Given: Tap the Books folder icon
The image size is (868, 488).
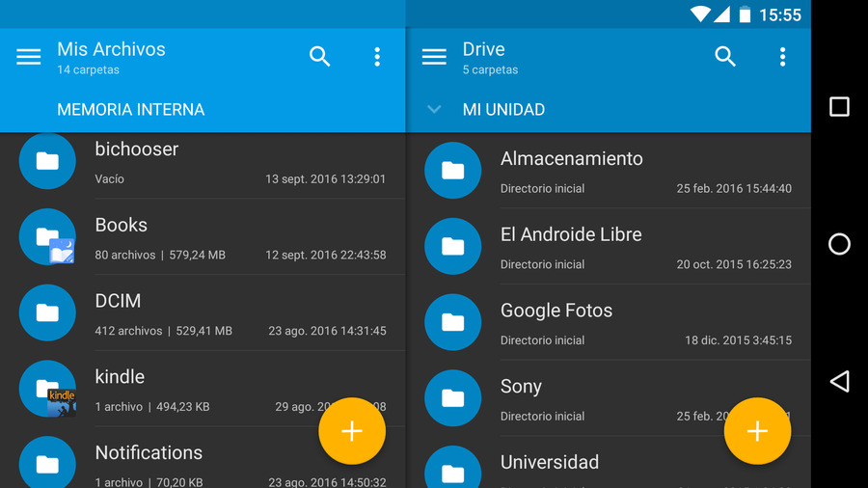Looking at the screenshot, I should pos(47,237).
